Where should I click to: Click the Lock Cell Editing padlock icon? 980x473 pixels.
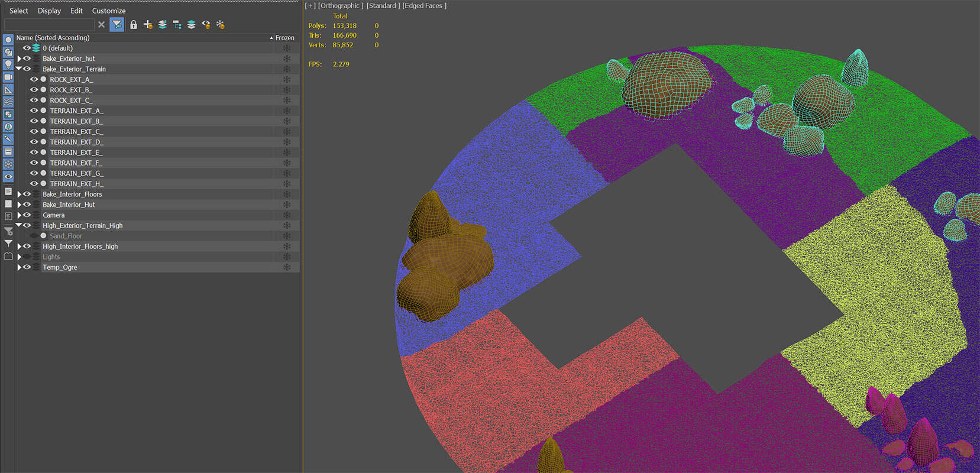(x=134, y=24)
